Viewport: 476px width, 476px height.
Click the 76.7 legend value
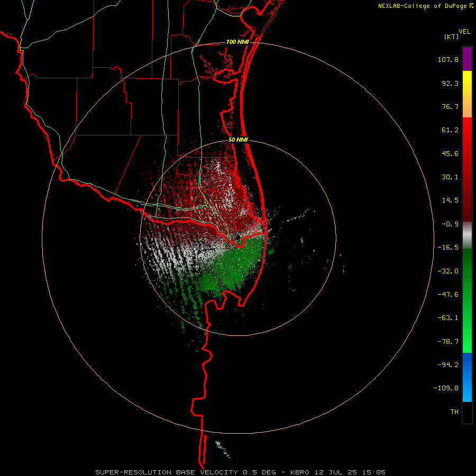point(450,106)
